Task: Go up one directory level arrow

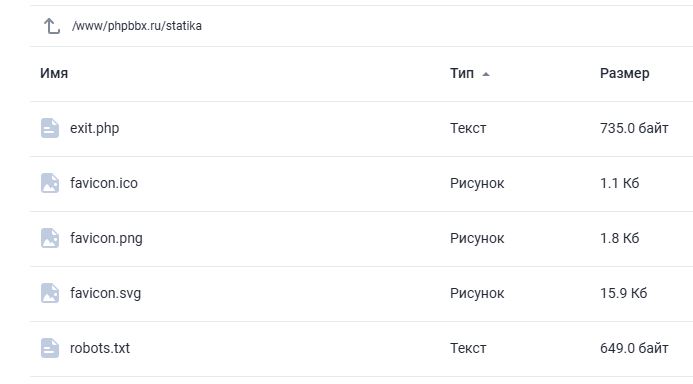Action: pyautogui.click(x=52, y=26)
